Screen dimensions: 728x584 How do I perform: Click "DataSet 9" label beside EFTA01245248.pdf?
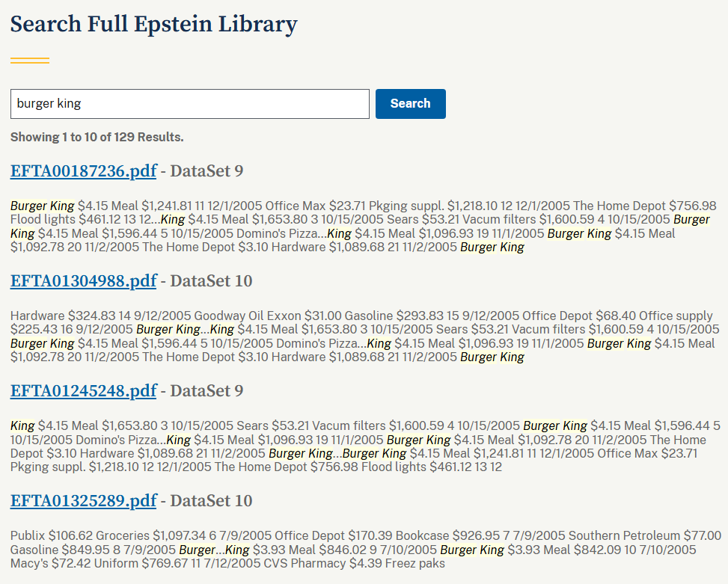[207, 390]
